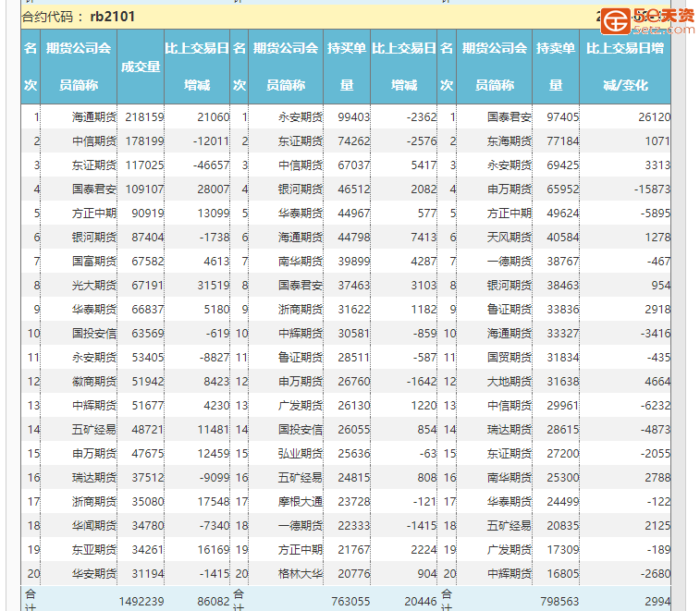Select the change value 31519
This screenshot has width=700, height=611.
pos(214,286)
